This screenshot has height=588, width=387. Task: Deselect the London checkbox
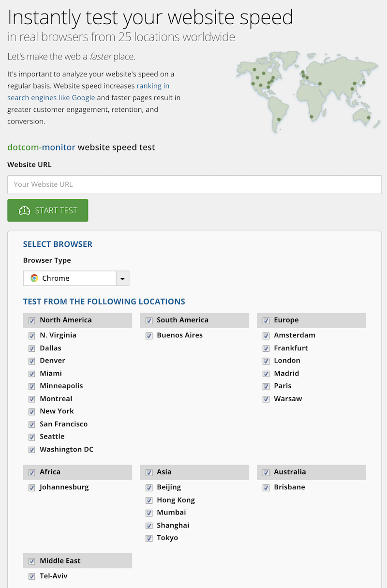(x=266, y=361)
